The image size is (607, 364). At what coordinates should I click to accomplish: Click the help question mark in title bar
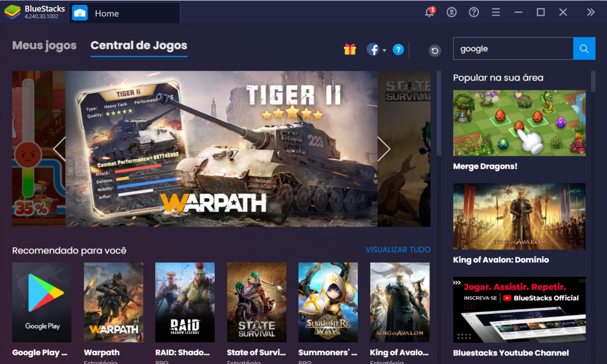(x=474, y=12)
